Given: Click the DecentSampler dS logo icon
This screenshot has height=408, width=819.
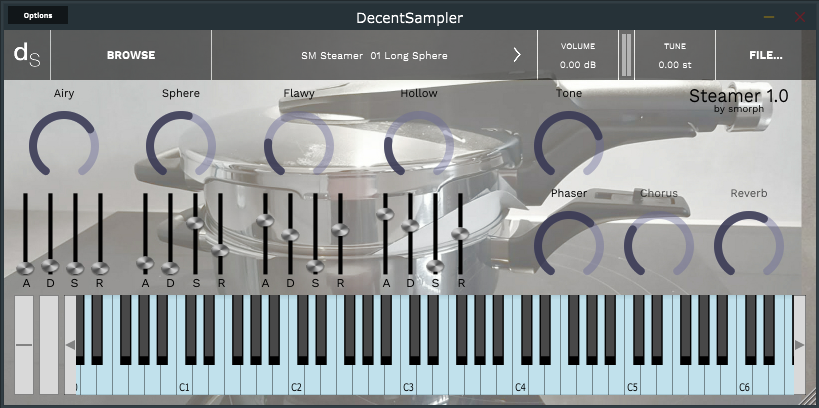Looking at the screenshot, I should click(26, 55).
